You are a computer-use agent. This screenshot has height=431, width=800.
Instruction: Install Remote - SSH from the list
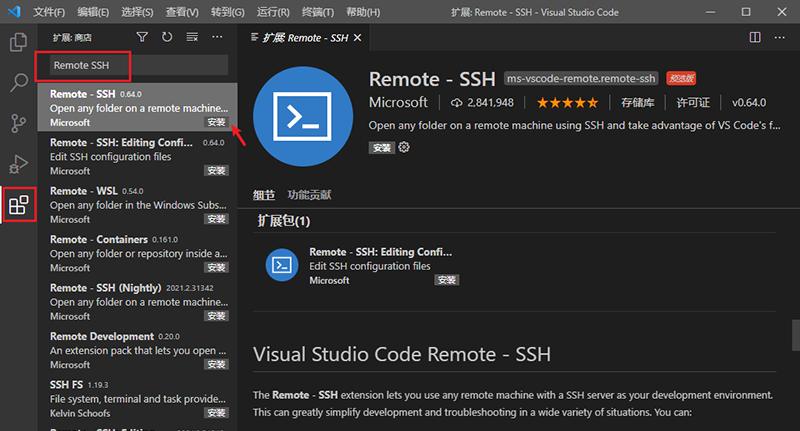click(216, 122)
